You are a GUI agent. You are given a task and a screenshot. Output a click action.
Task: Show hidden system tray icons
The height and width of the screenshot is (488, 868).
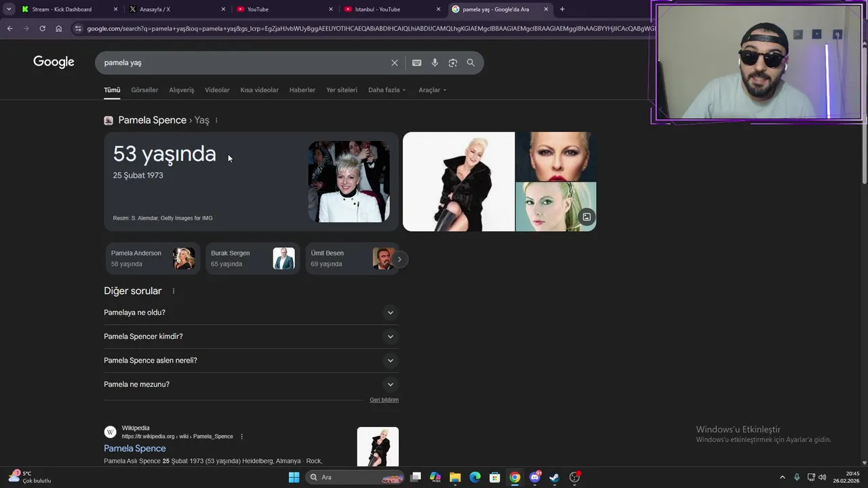[782, 477]
